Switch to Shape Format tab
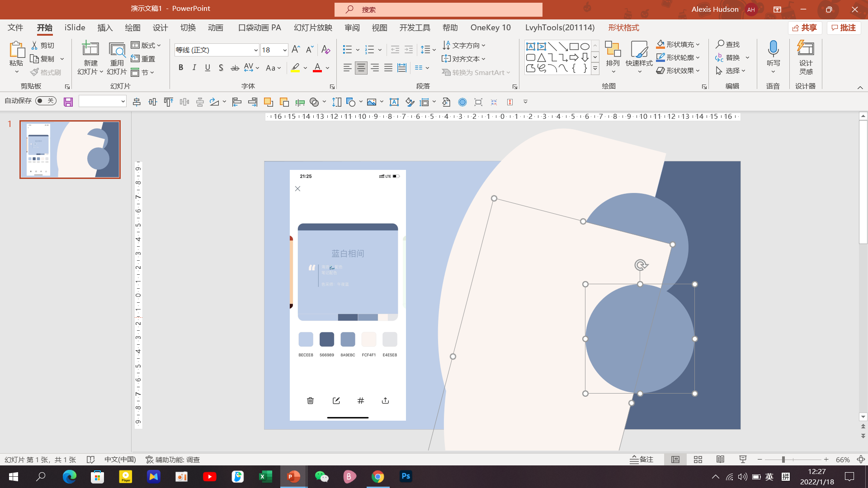868x488 pixels. [x=623, y=28]
